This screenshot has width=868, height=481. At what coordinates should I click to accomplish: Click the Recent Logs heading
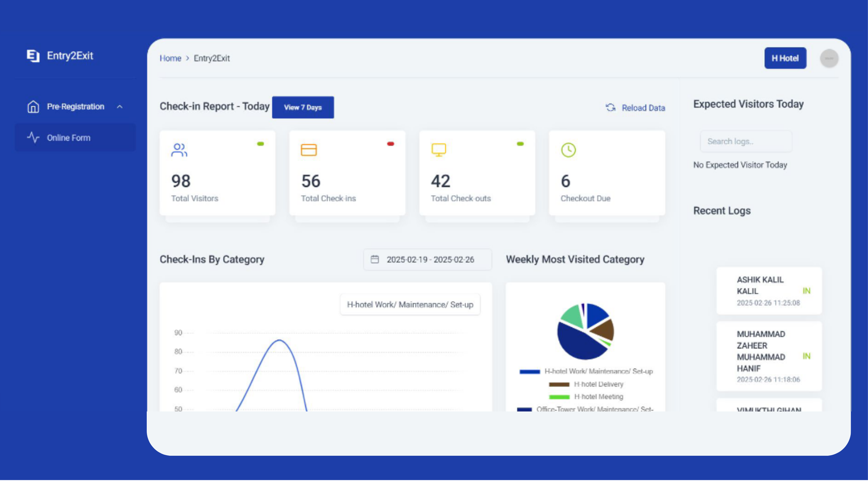[x=722, y=211]
